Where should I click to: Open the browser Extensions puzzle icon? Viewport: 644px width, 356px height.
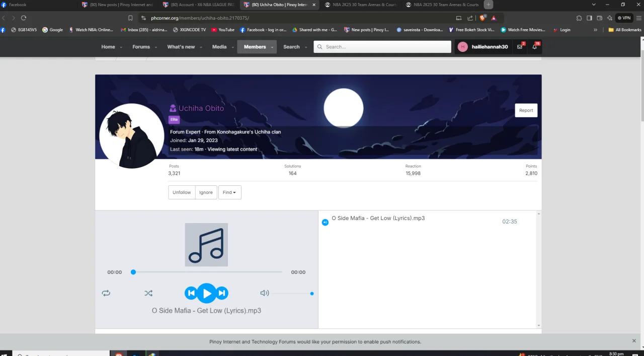[579, 18]
